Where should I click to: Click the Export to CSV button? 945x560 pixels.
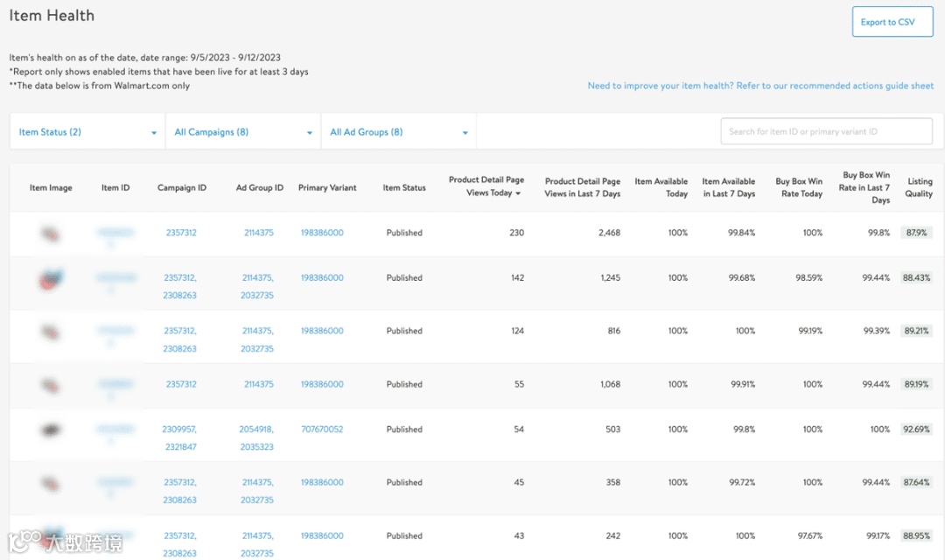pos(892,22)
